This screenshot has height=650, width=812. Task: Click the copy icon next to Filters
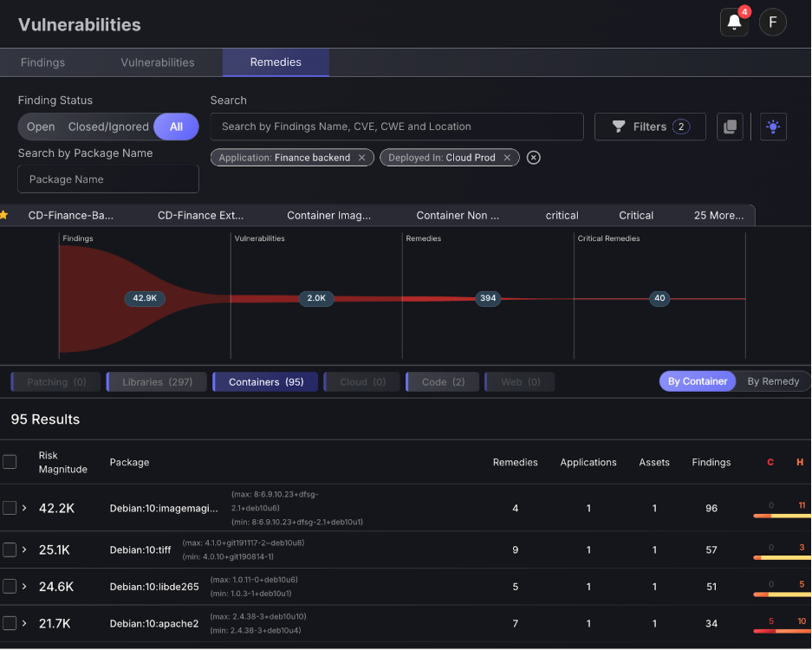[730, 127]
